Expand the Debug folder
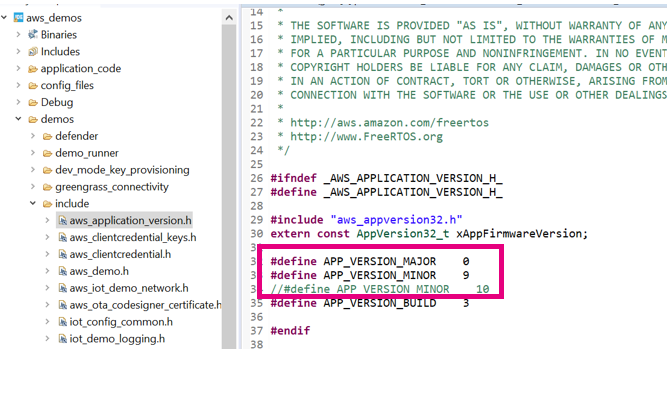Screen dimensions: 667x400 18,102
